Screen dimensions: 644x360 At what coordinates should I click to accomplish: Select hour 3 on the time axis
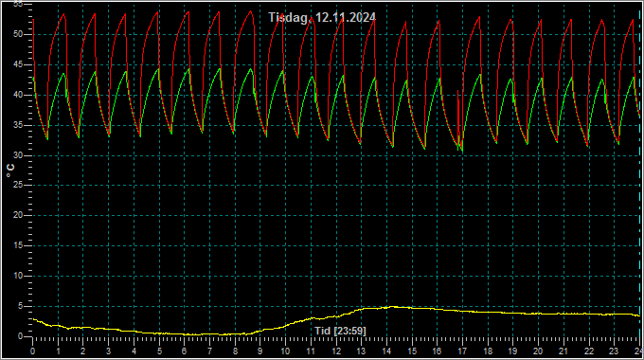tap(108, 351)
